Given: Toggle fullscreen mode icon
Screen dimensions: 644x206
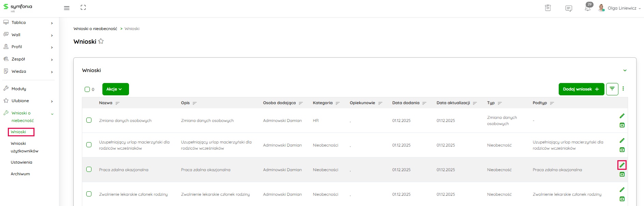Looking at the screenshot, I should 83,8.
